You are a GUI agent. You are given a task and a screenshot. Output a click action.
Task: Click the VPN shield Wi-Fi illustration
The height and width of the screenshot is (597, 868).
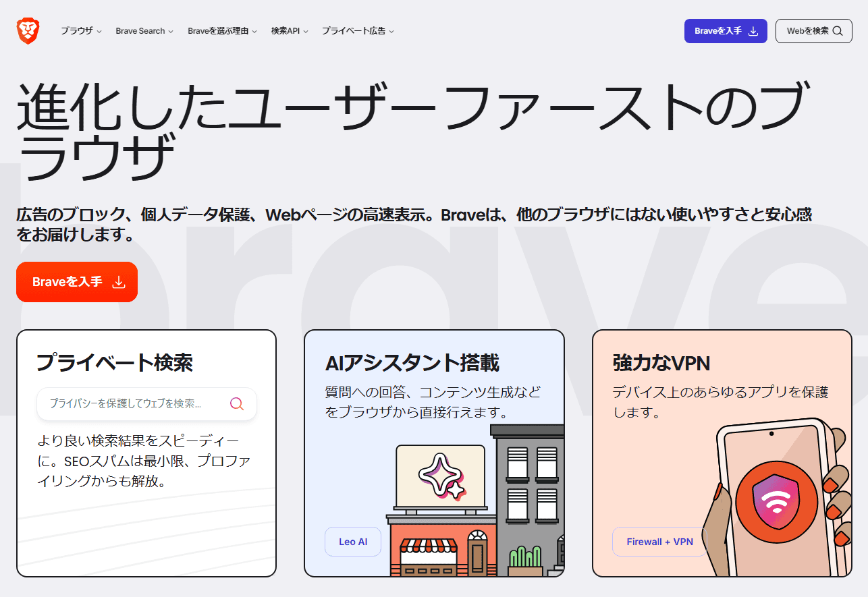click(776, 501)
